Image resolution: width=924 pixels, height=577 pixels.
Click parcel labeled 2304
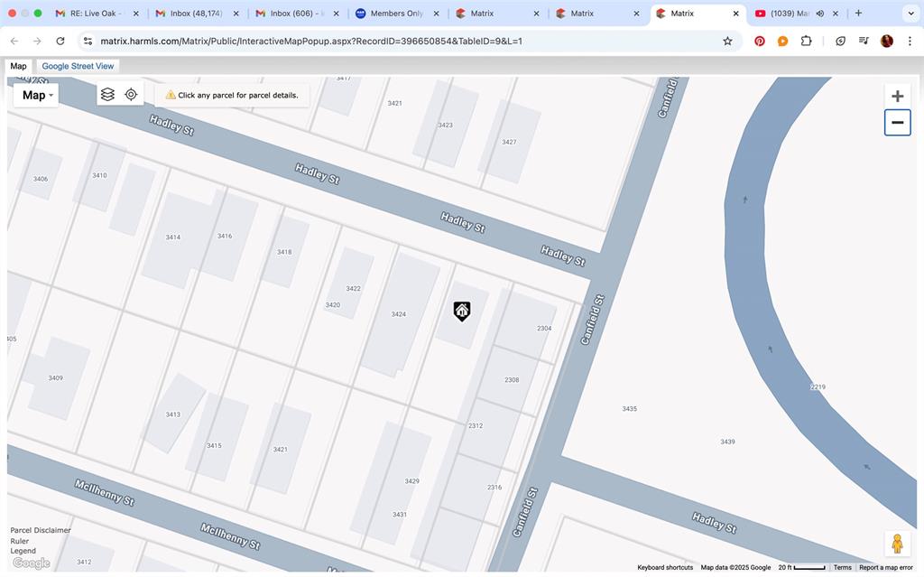point(544,328)
